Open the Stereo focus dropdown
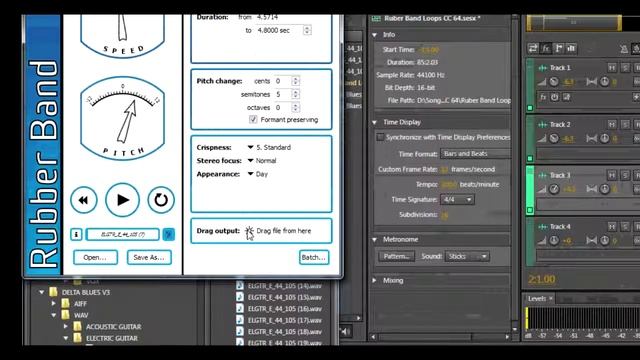The image size is (640, 360). (x=262, y=161)
